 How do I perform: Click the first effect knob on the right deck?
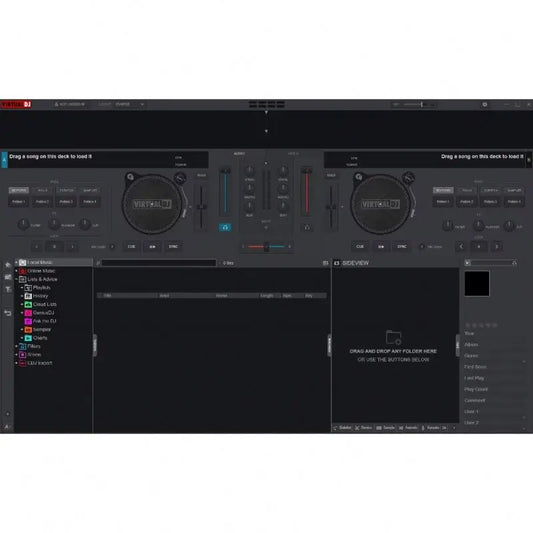448,225
